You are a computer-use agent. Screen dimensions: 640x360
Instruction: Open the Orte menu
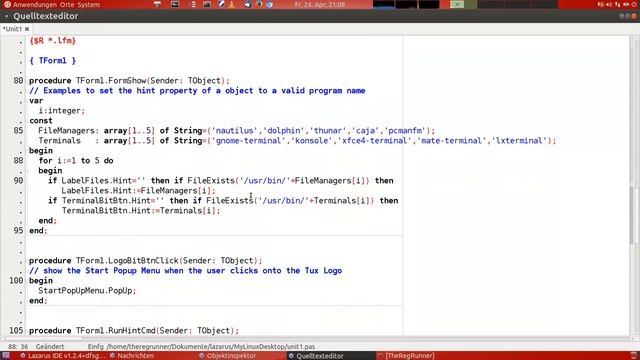67,4
